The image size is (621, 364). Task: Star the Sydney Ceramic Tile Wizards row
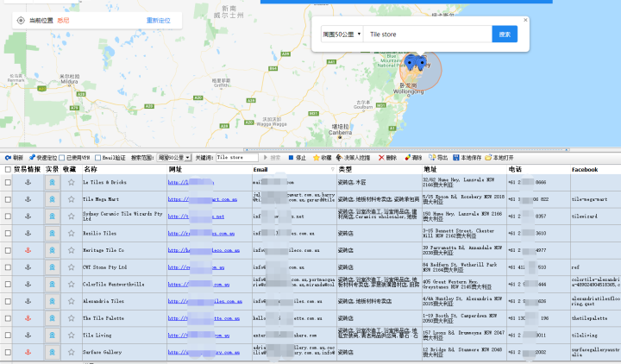(x=72, y=217)
